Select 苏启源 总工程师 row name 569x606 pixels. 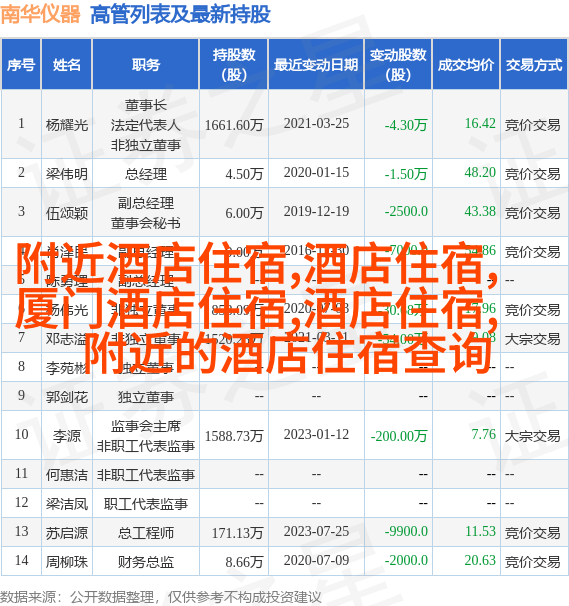coord(66,533)
